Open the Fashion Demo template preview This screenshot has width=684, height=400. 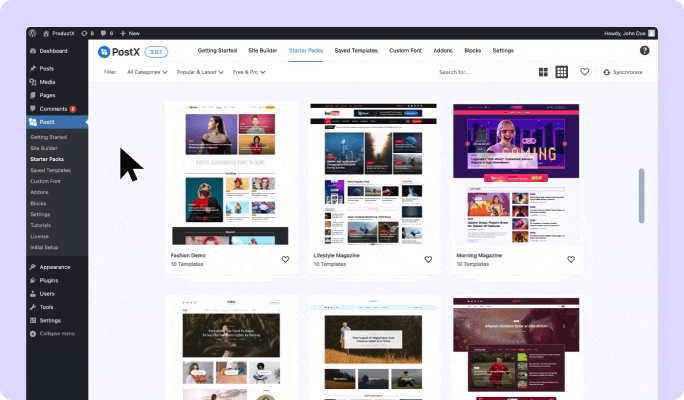[x=230, y=174]
